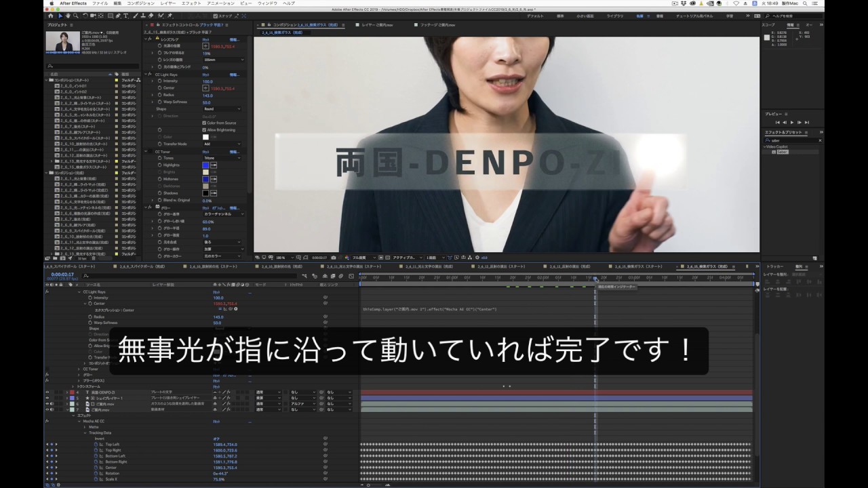Go to the Home screen icon
Image resolution: width=868 pixels, height=488 pixels.
click(51, 16)
